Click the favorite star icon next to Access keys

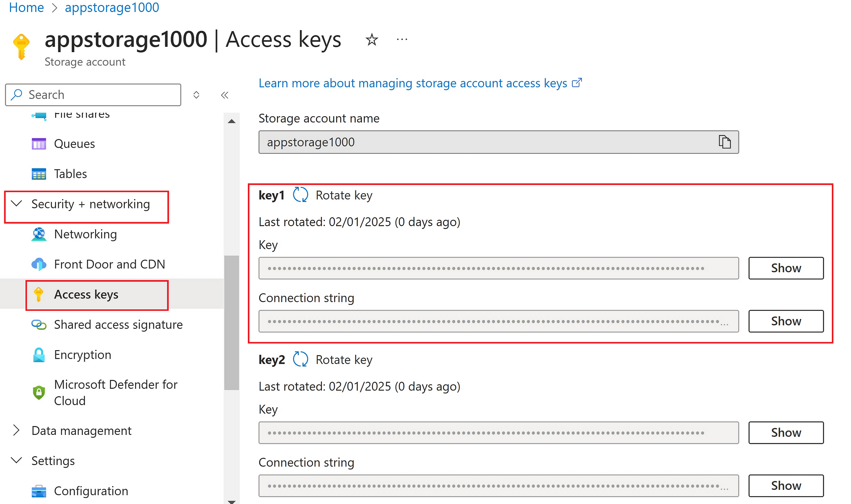pyautogui.click(x=372, y=39)
